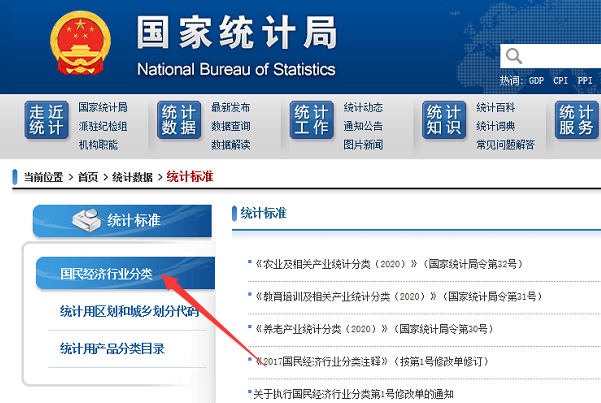Open 2017国民经济行业分类注释 article

pos(371,362)
